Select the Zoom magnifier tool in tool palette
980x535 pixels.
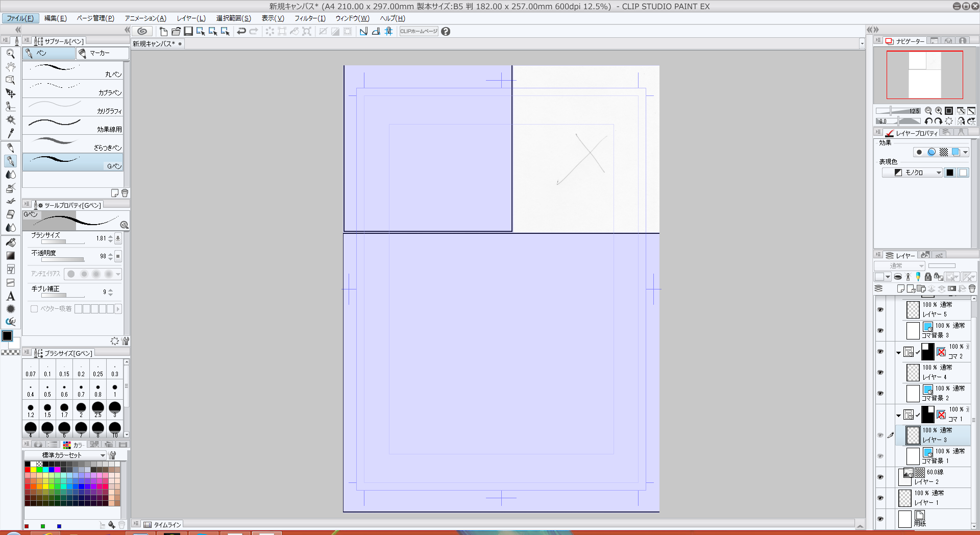pyautogui.click(x=10, y=54)
